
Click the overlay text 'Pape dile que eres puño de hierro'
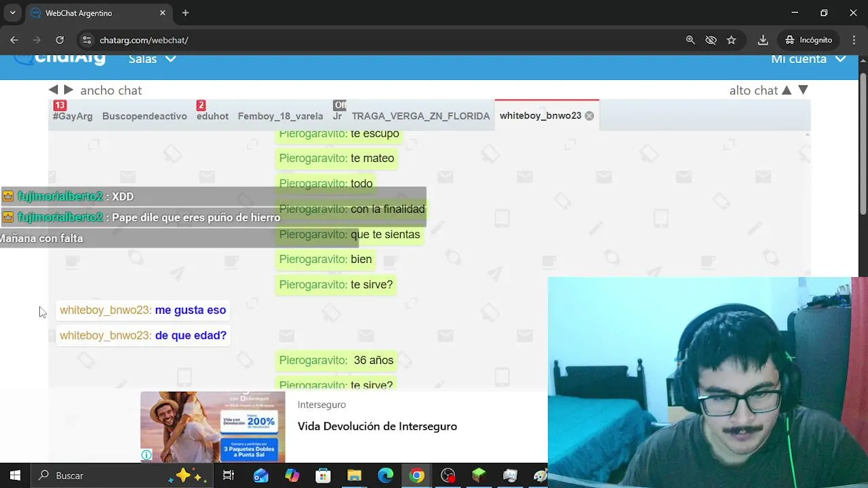click(196, 218)
